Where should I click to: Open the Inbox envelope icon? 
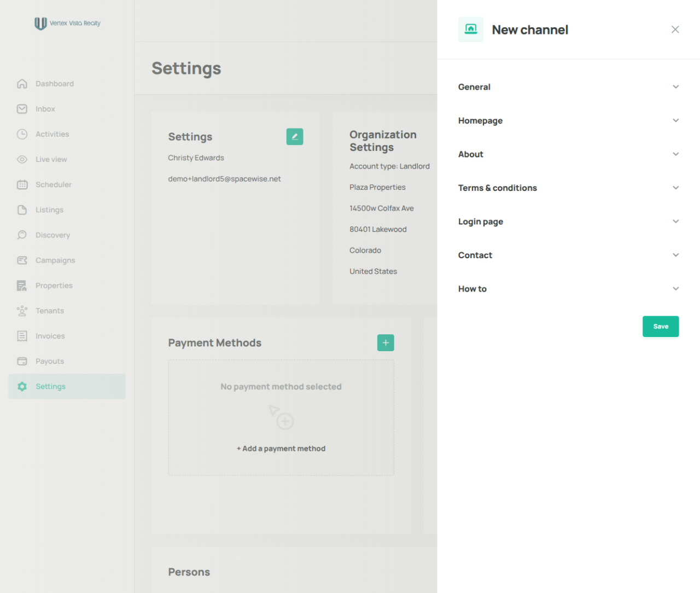22,109
